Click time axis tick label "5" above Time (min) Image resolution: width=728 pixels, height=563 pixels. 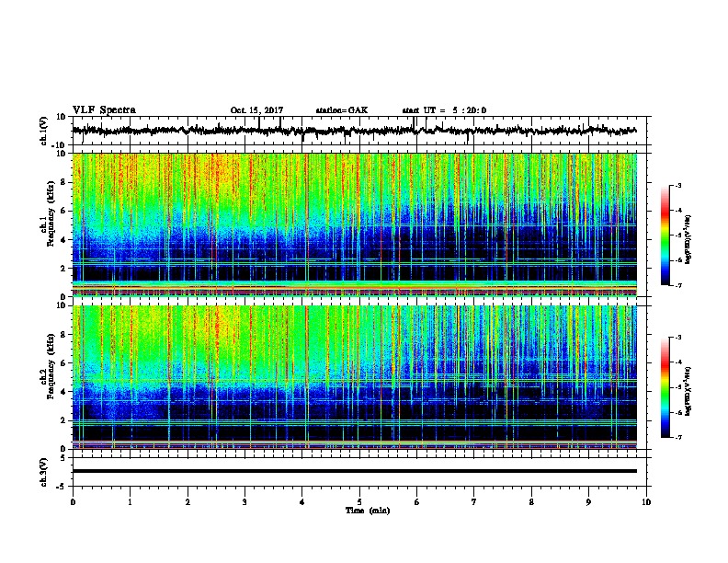[359, 502]
